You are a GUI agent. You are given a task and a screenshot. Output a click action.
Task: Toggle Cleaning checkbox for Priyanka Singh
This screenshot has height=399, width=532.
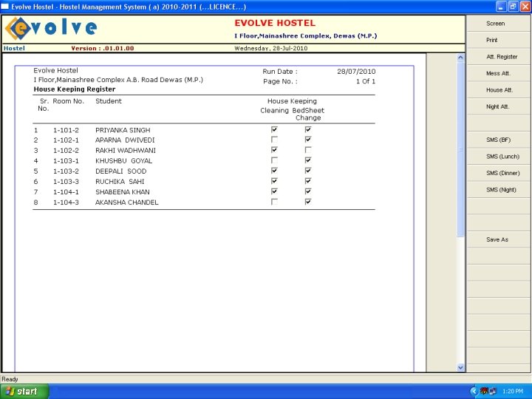click(274, 129)
